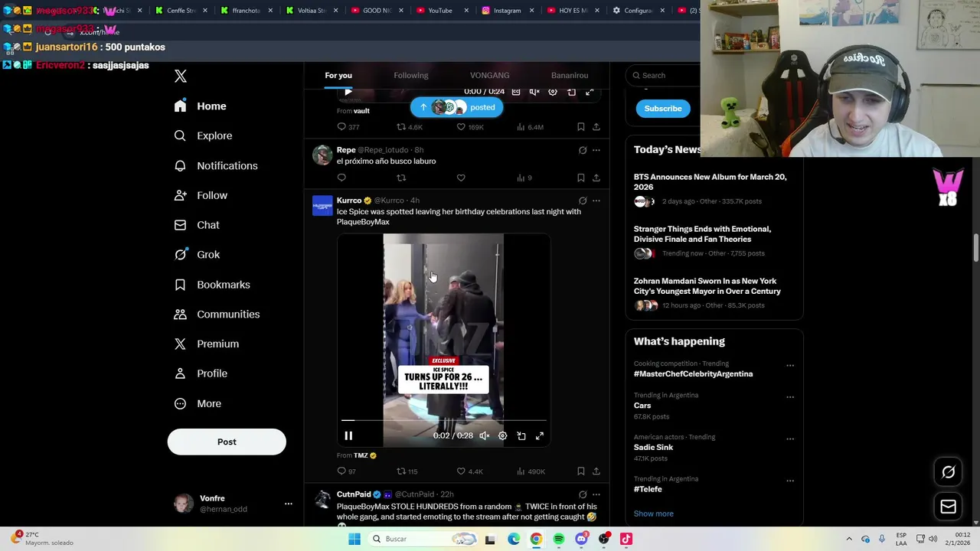
Task: Open the BTS Announces New Album news
Action: point(714,189)
